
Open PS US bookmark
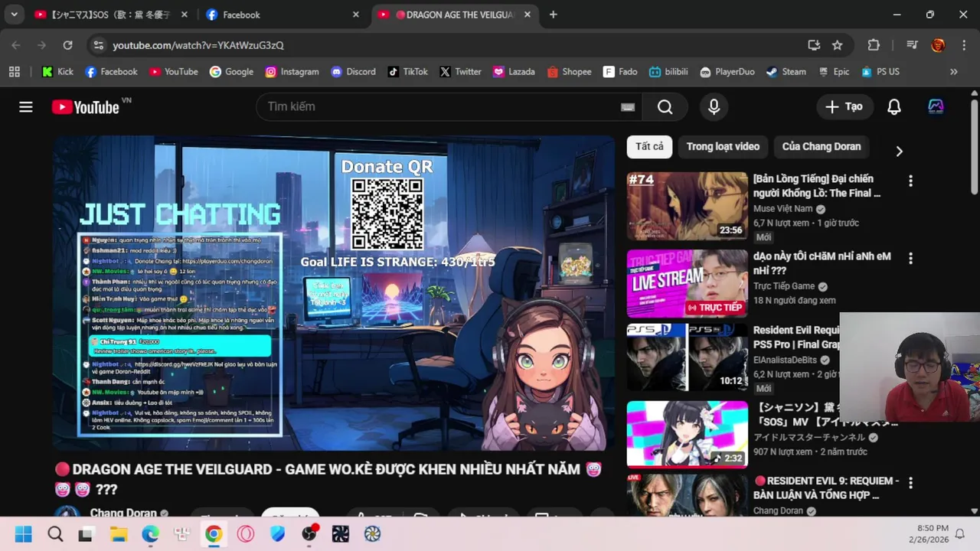click(880, 71)
